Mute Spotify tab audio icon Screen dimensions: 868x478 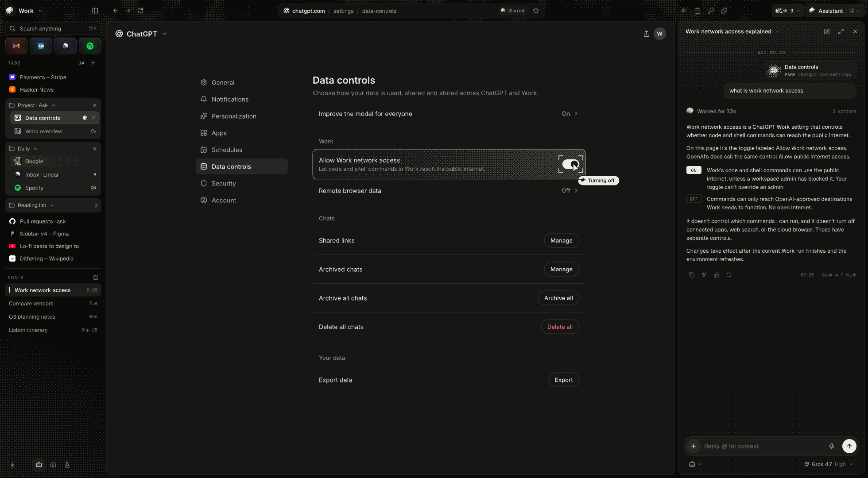point(93,188)
